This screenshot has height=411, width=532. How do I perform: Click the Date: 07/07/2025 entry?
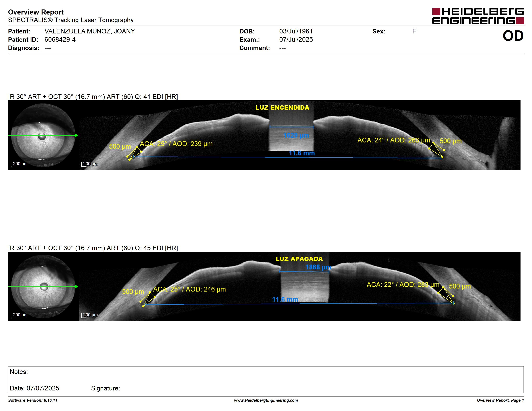34,388
